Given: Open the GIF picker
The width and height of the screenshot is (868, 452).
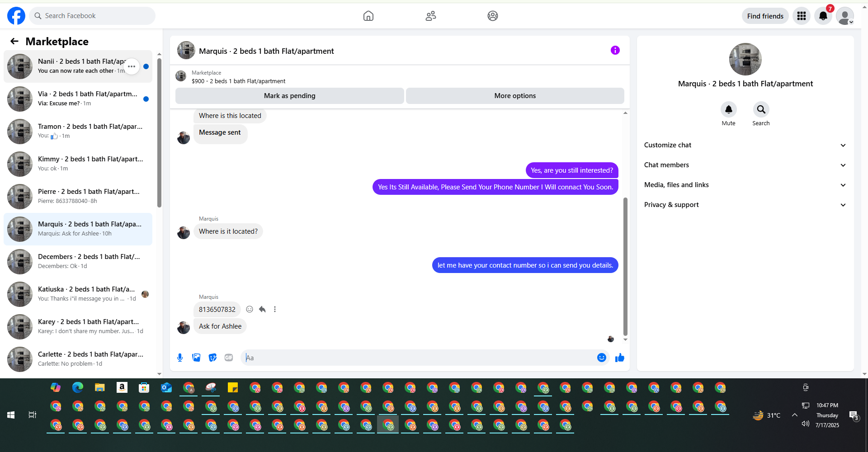Looking at the screenshot, I should point(229,358).
